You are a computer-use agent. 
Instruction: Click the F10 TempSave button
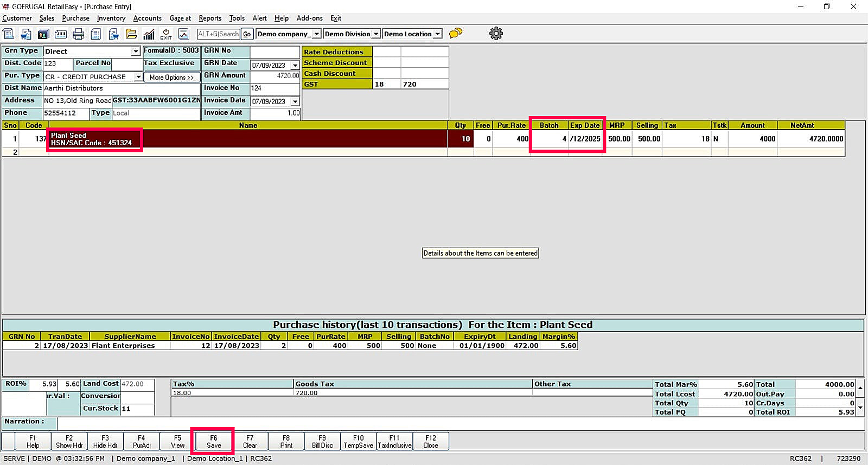click(x=359, y=441)
